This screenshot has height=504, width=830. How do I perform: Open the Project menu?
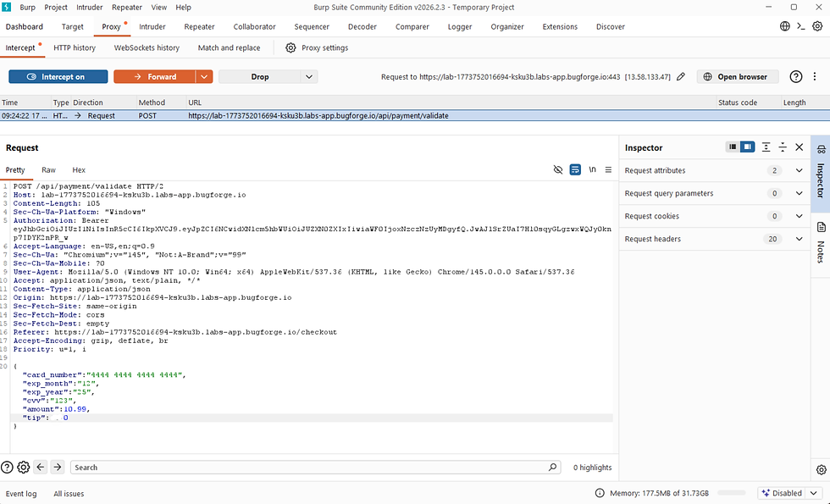click(56, 8)
